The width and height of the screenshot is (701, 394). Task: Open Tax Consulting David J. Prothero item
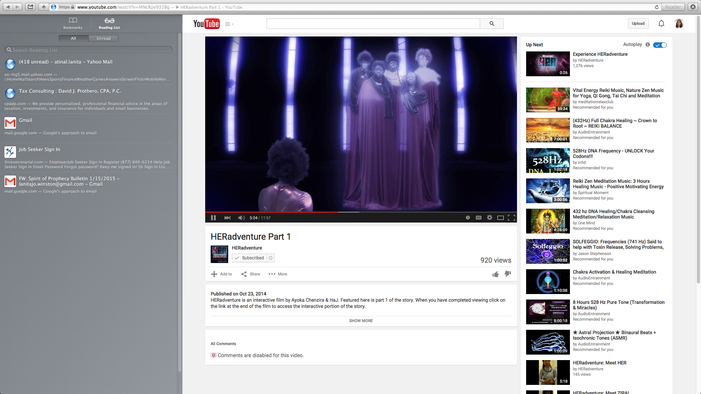click(x=89, y=99)
